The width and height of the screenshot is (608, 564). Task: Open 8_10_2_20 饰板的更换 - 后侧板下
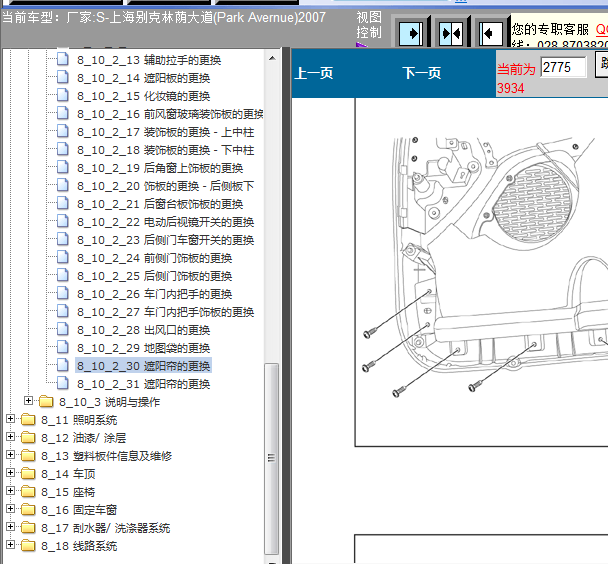166,186
